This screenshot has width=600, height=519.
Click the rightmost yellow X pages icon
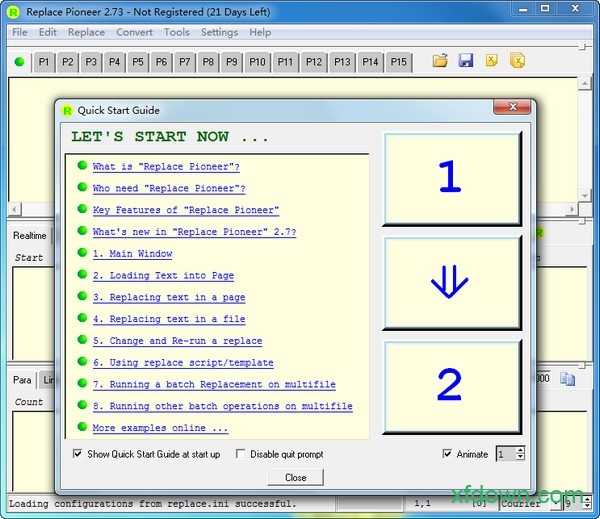[x=518, y=62]
